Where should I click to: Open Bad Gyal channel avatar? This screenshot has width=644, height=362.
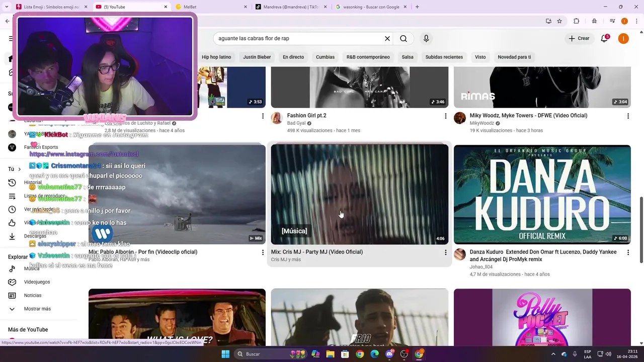(x=277, y=118)
